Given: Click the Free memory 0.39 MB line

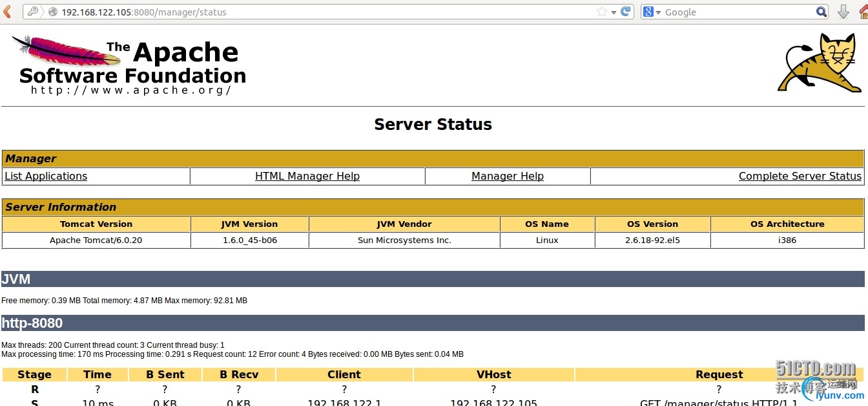Looking at the screenshot, I should coord(125,301).
